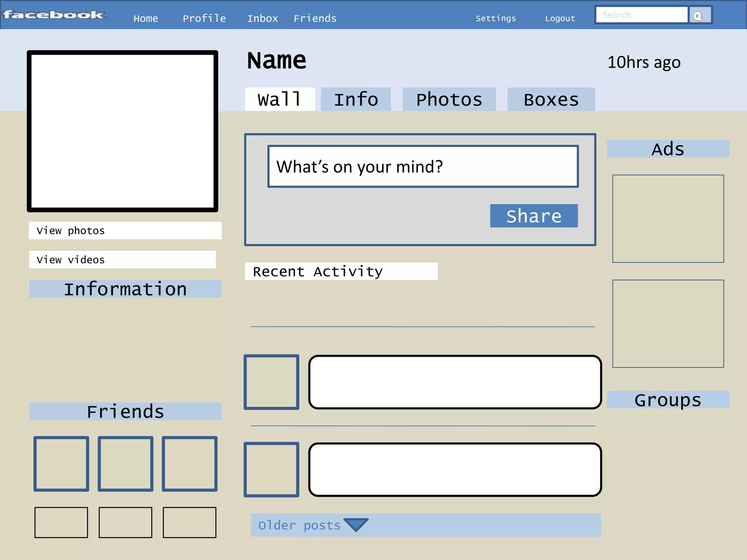Open Friends in the top navigation
Screen dimensions: 747x560
pyautogui.click(x=315, y=18)
